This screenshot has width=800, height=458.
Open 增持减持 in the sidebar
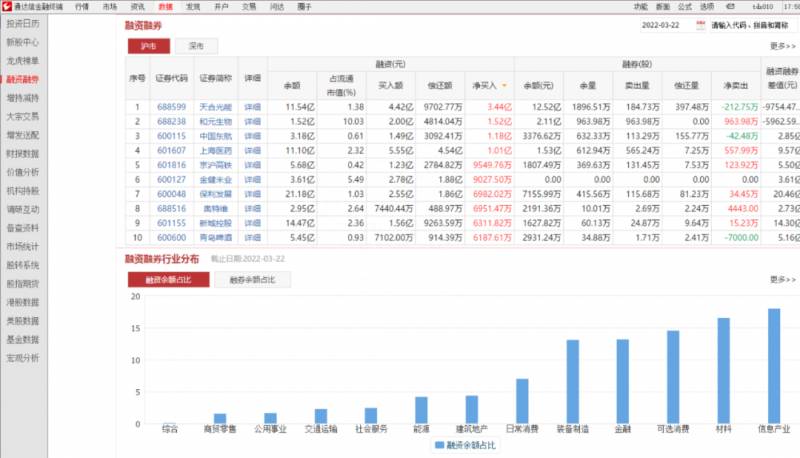[23, 98]
